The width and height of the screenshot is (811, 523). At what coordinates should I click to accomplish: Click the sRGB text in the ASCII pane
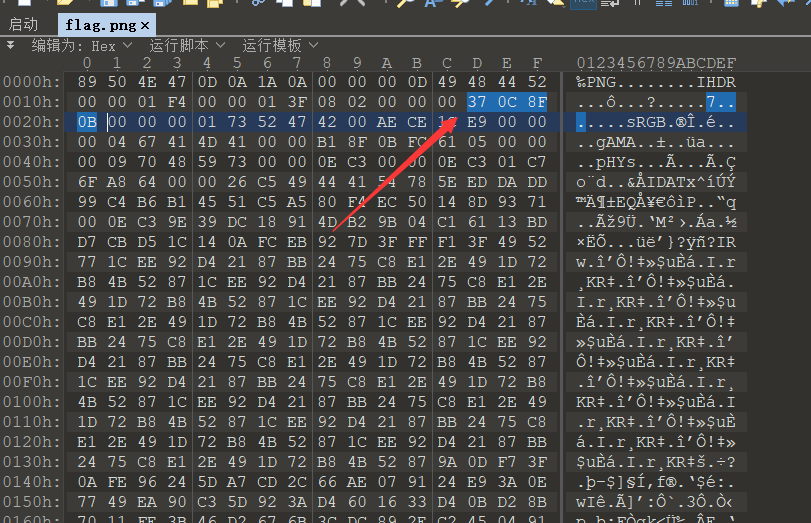(x=646, y=122)
